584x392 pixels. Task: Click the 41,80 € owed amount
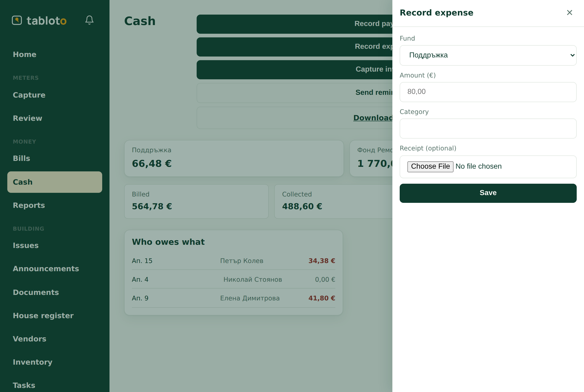322,298
